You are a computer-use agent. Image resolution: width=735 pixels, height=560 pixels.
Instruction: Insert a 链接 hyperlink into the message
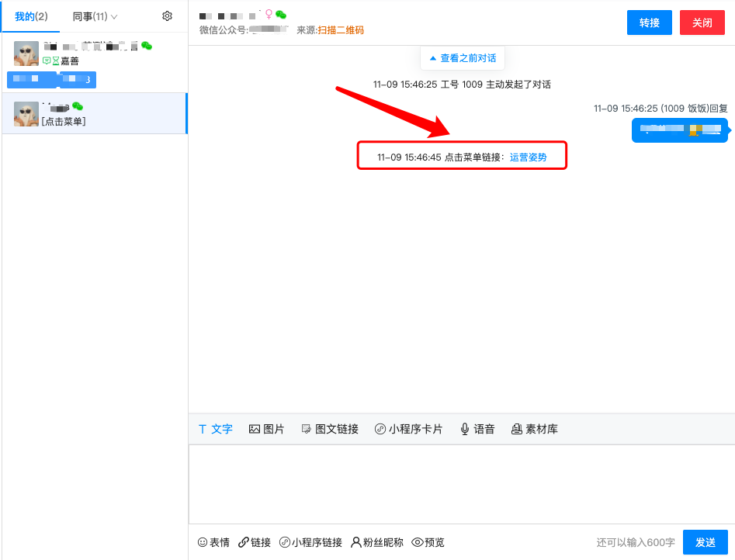coord(254,542)
